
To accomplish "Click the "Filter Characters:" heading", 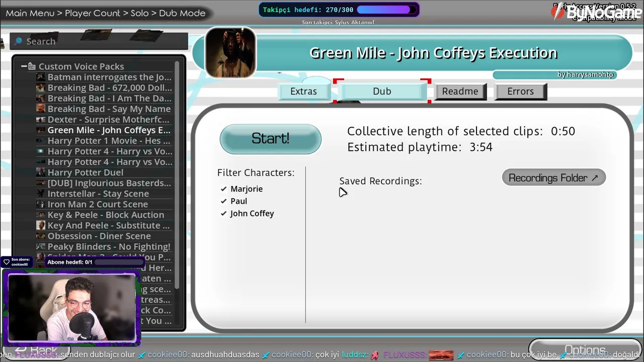I will pyautogui.click(x=256, y=172).
